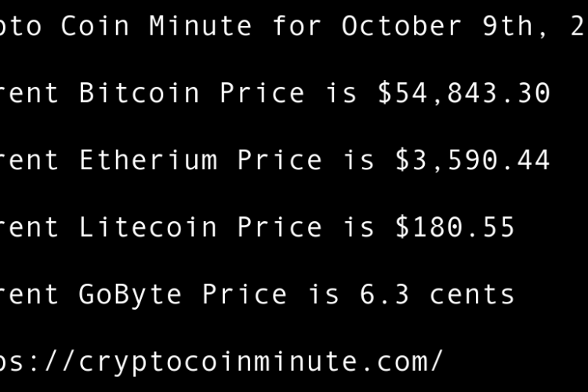Select the word Litecoin
The image size is (588, 392).
148,227
